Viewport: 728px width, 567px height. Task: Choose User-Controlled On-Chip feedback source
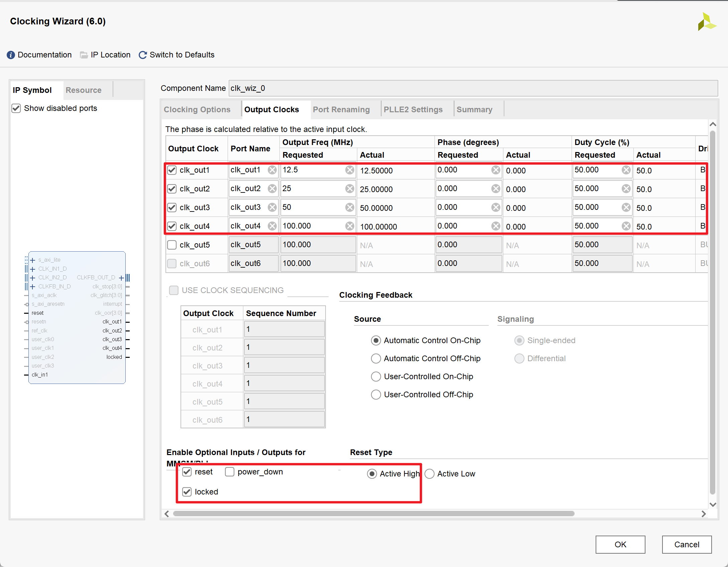point(376,377)
